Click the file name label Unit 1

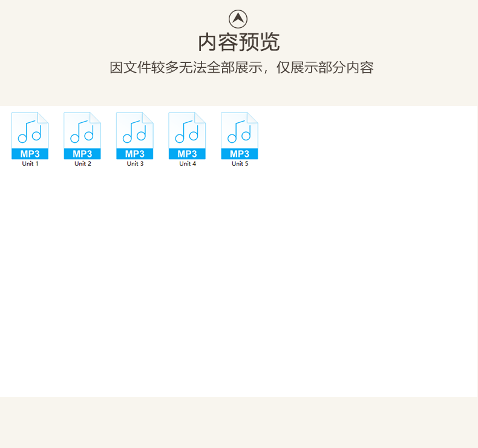point(30,164)
